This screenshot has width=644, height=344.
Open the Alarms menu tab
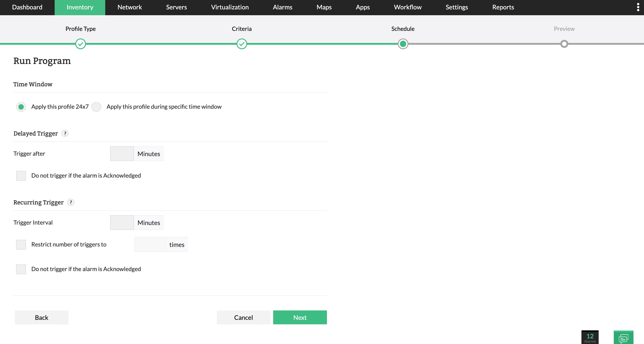point(283,7)
